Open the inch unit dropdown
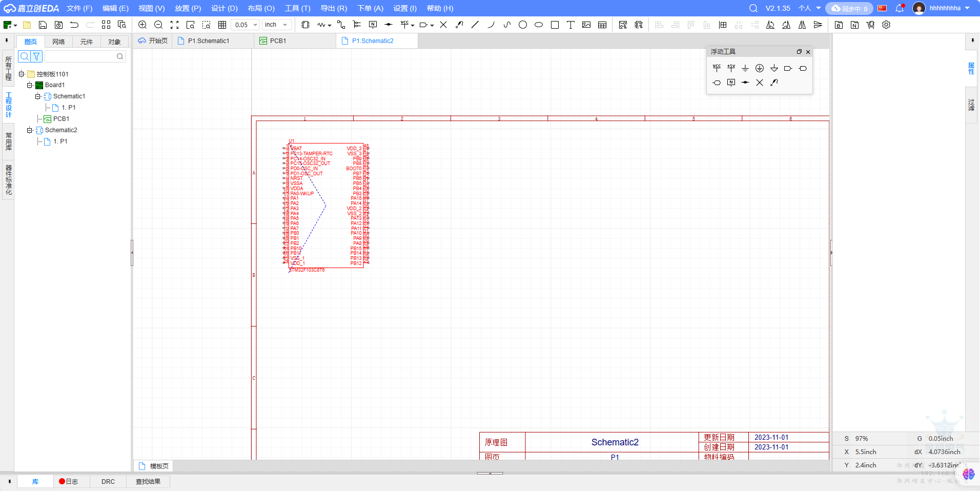 [x=277, y=25]
